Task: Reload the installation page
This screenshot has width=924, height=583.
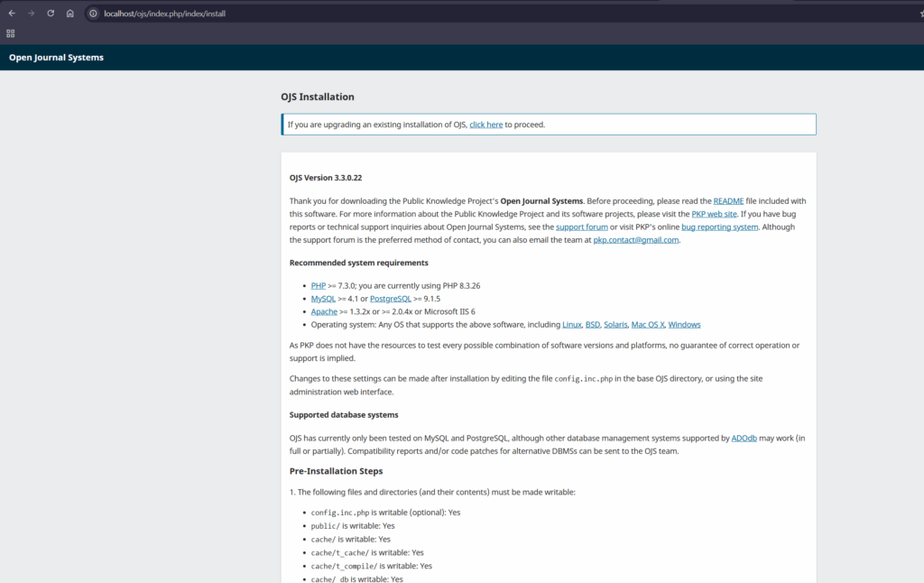Action: tap(50, 14)
